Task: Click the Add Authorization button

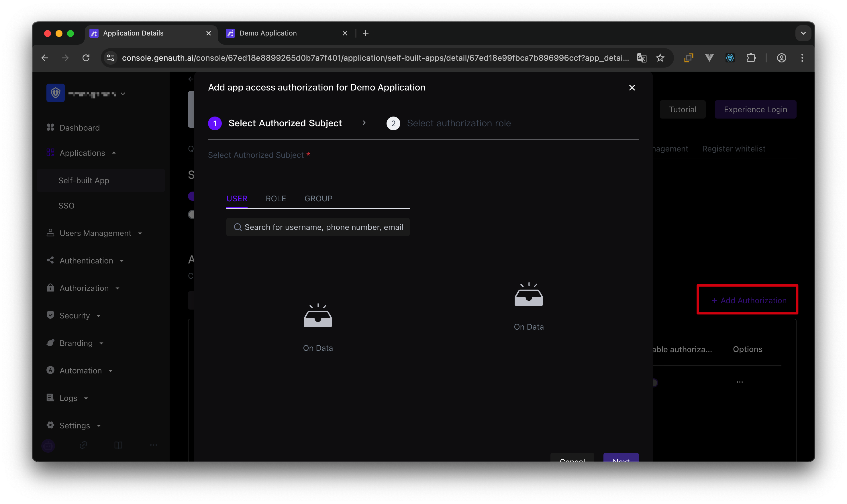Action: [x=749, y=300]
